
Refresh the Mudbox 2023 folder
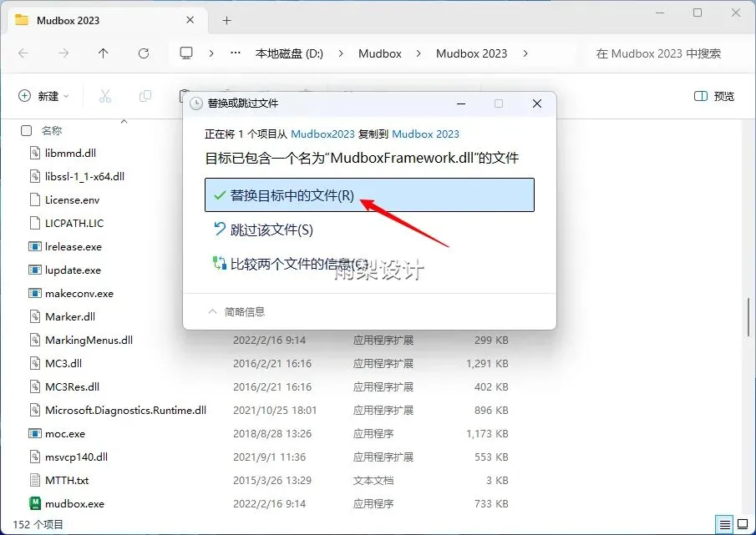tap(144, 53)
